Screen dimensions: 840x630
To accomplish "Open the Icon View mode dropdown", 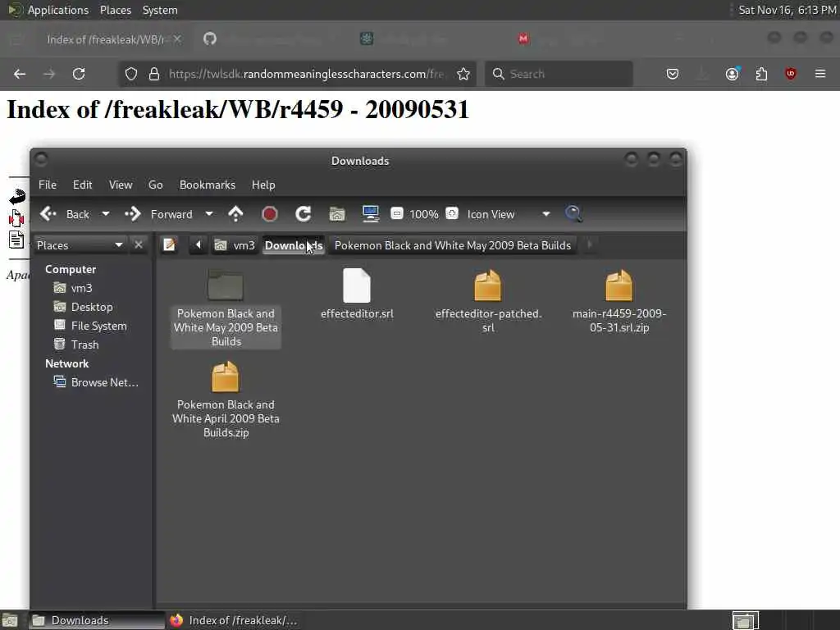I will click(x=508, y=214).
